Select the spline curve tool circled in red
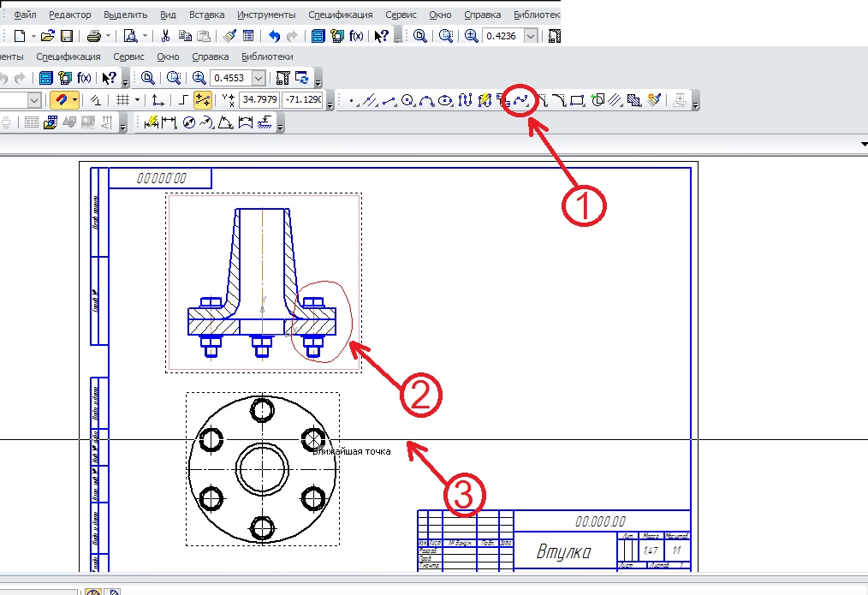The image size is (868, 595). point(521,100)
